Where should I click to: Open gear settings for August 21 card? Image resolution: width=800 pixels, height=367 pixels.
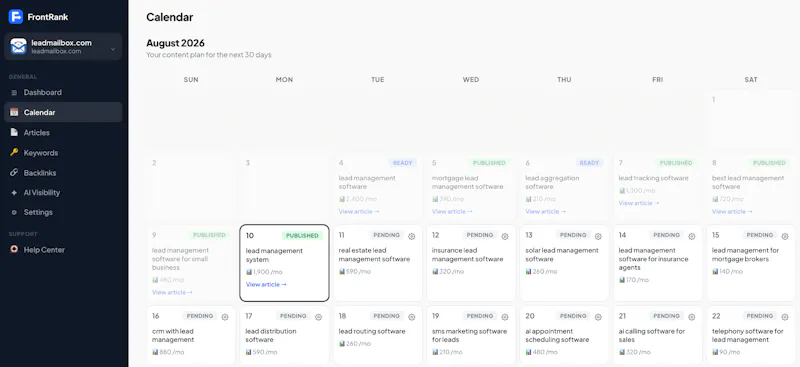coord(692,317)
